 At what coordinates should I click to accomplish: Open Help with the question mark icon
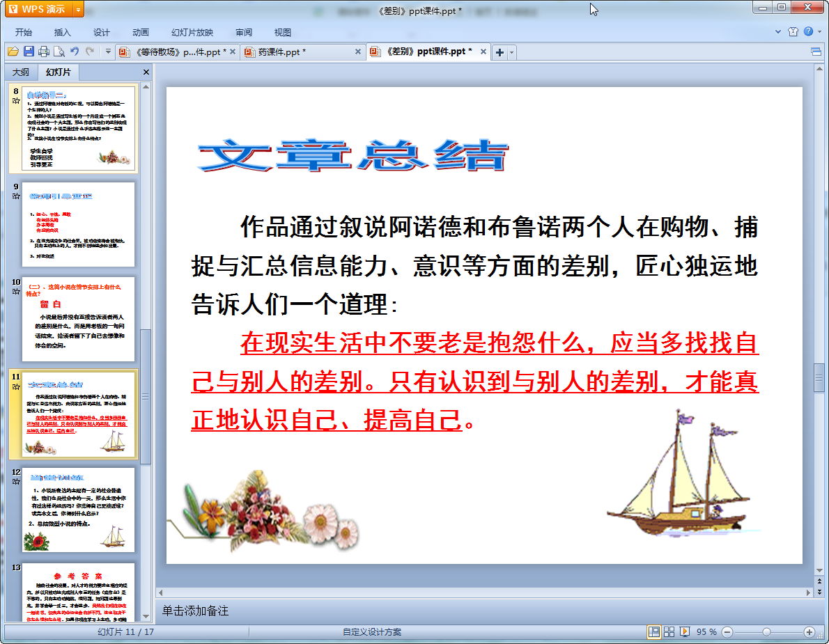[808, 32]
